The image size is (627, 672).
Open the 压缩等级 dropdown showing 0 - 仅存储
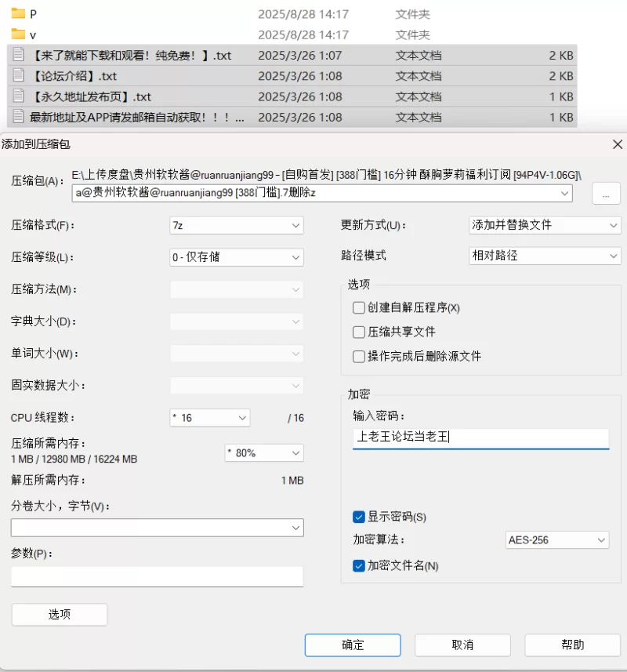click(x=237, y=257)
